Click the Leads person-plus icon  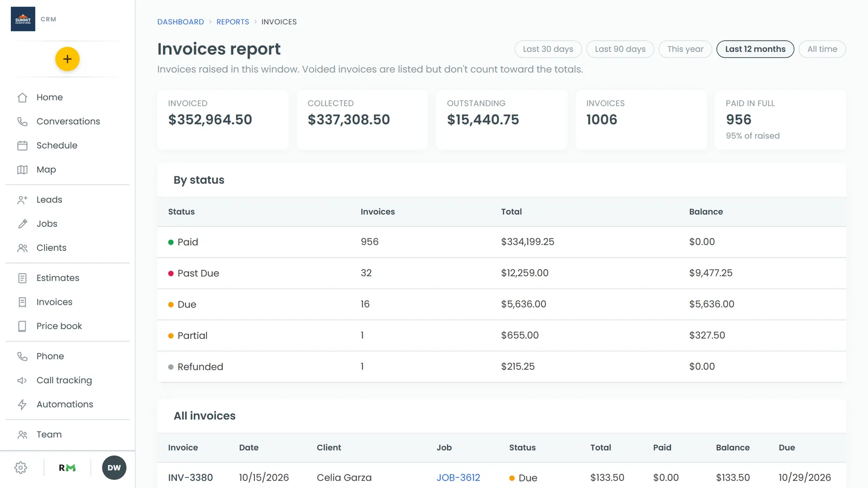22,200
